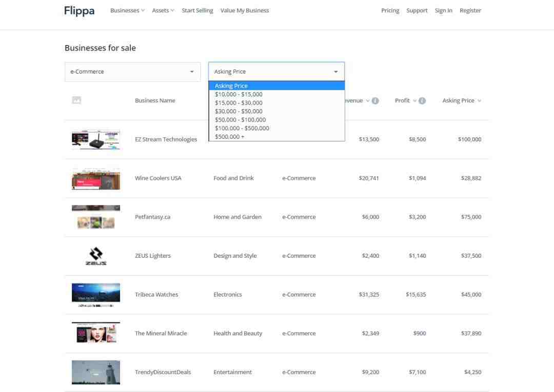Click the $20,741 revenue value

369,178
